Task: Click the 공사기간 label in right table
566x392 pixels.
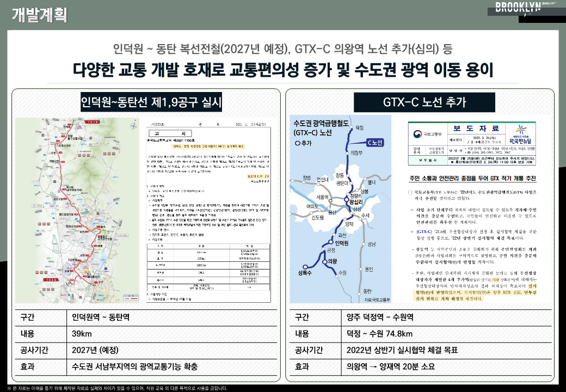Action: [x=308, y=350]
